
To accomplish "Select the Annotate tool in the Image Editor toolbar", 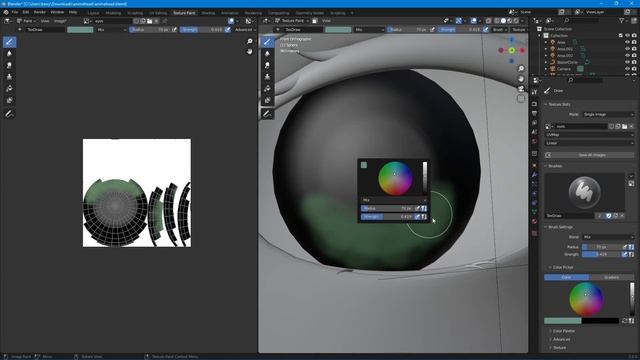I will (9, 114).
